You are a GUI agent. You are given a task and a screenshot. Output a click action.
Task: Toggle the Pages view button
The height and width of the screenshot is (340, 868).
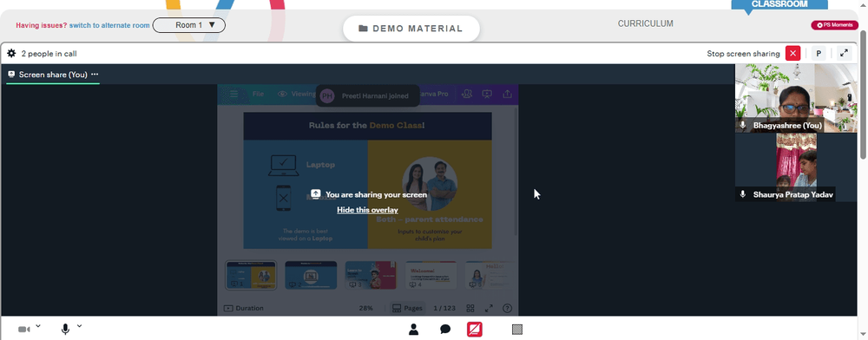click(407, 308)
